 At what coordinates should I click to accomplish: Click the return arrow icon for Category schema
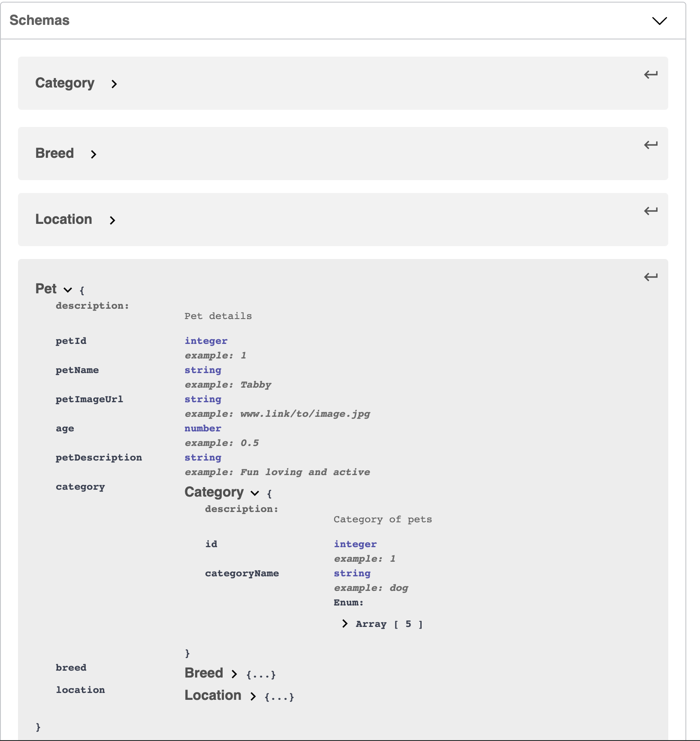[x=651, y=75]
